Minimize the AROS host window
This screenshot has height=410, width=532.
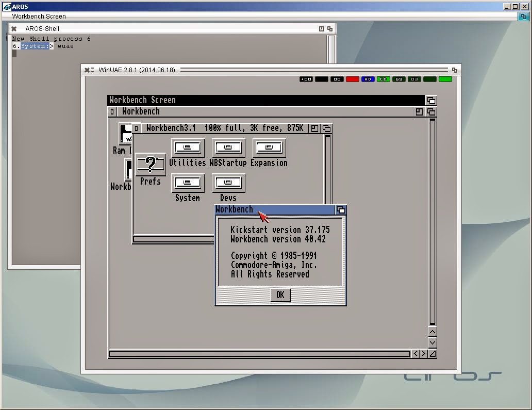507,7
